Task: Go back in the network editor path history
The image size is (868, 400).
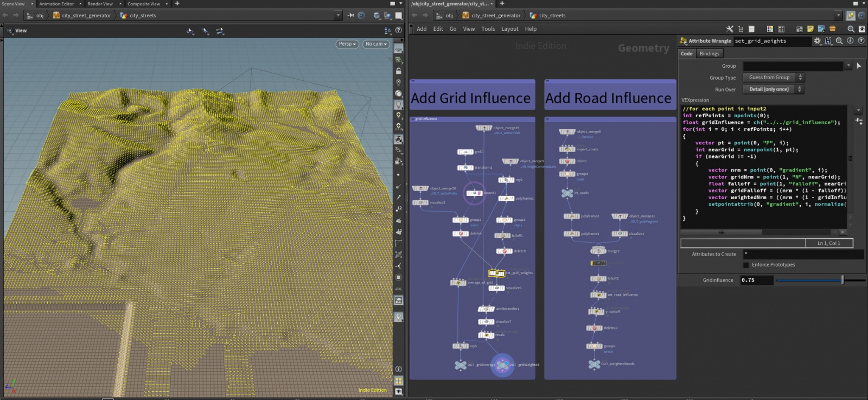Action: click(414, 15)
